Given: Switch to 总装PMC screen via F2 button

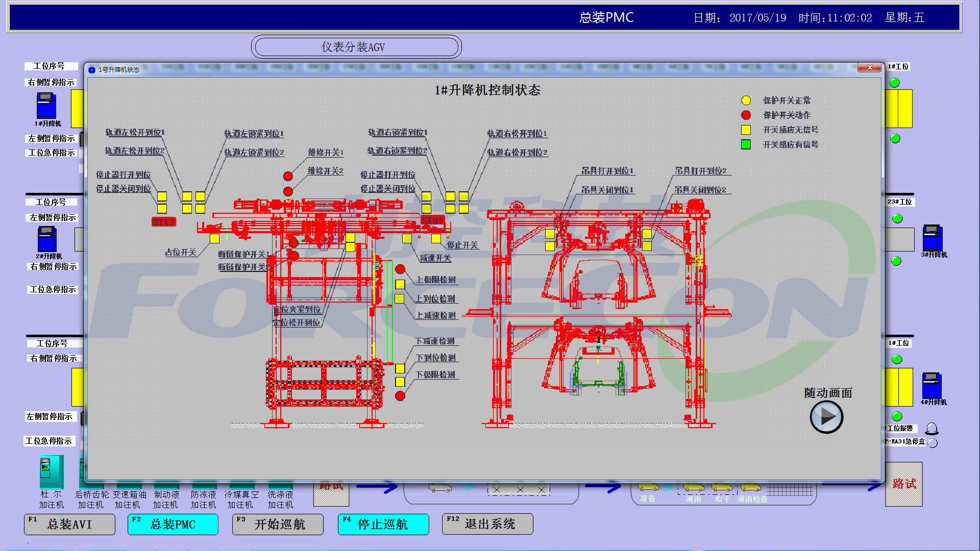Looking at the screenshot, I should [x=173, y=524].
